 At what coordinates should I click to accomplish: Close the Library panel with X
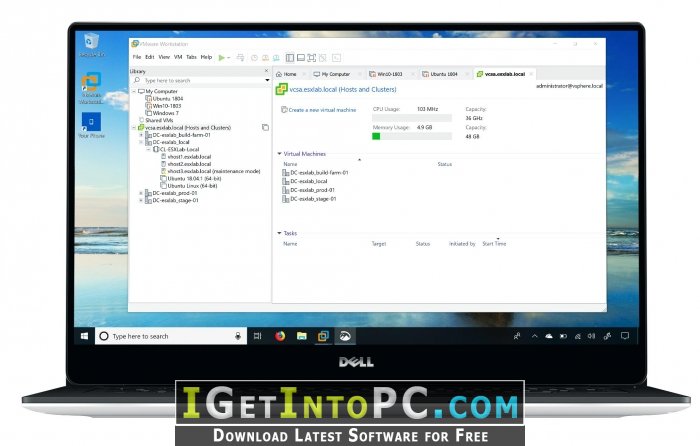(x=266, y=72)
